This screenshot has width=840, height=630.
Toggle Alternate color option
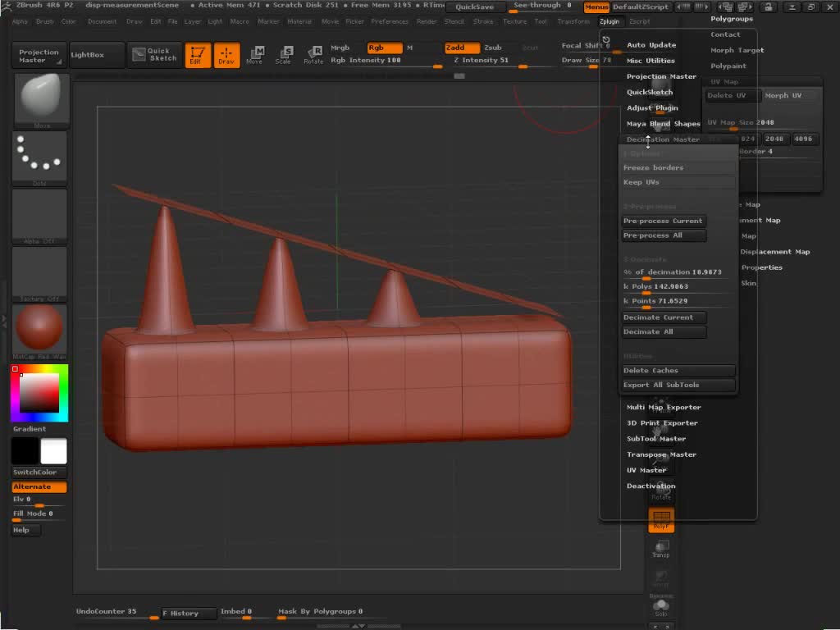point(39,486)
